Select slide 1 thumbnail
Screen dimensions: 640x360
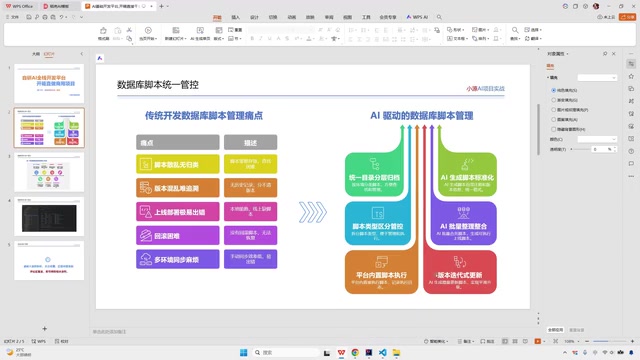49,83
